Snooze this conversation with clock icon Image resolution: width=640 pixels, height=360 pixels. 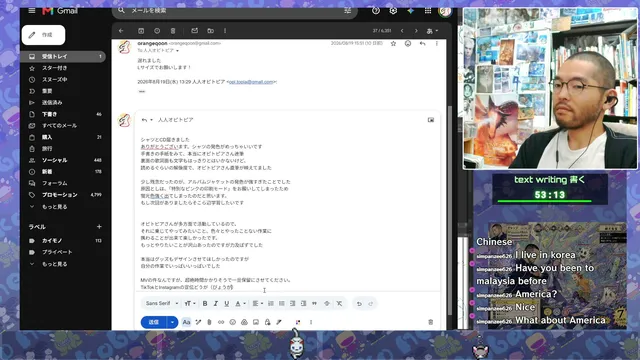(157, 31)
